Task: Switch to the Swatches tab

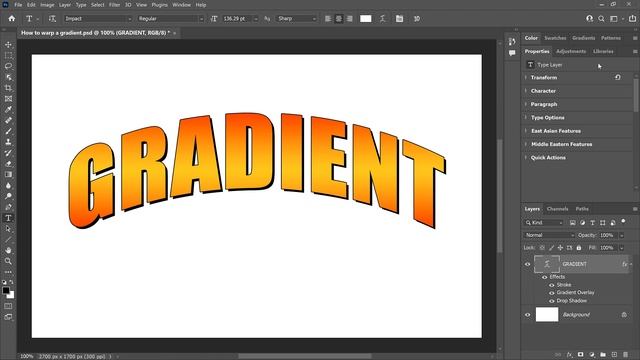Action: pyautogui.click(x=555, y=38)
